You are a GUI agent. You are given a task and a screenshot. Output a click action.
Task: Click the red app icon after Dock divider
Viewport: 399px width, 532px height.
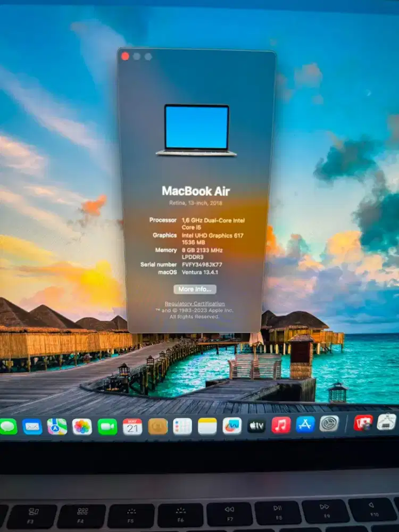click(x=363, y=423)
